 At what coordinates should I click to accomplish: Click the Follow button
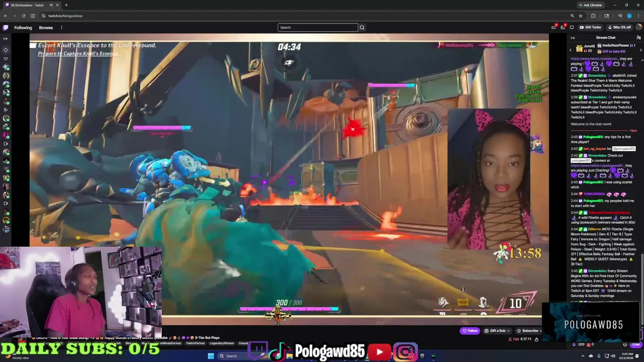click(470, 331)
